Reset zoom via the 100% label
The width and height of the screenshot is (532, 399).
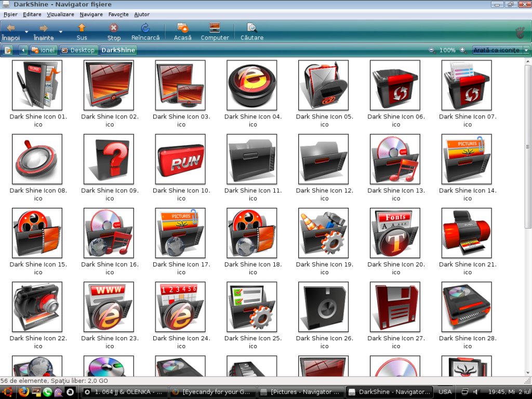447,50
